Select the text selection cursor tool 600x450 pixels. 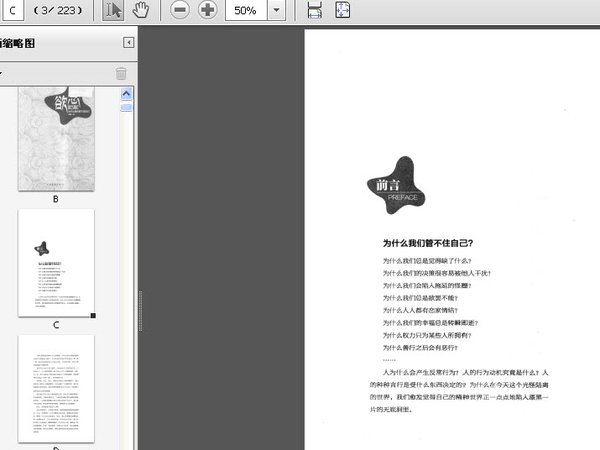pyautogui.click(x=113, y=11)
